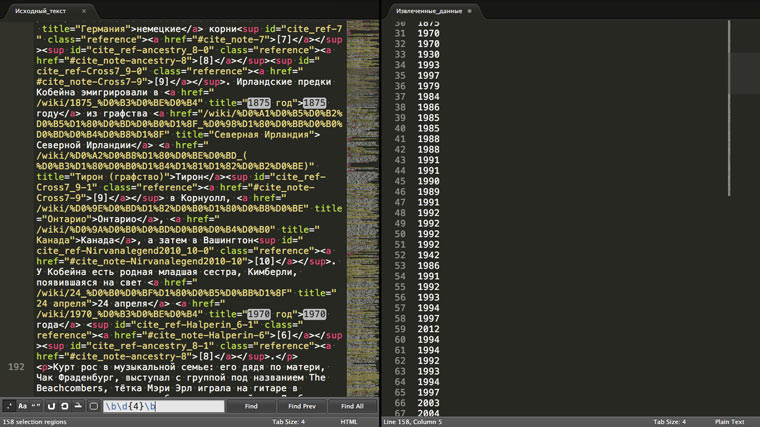760x427 pixels.
Task: Switch to the Исходный_текст tab
Action: (40, 10)
